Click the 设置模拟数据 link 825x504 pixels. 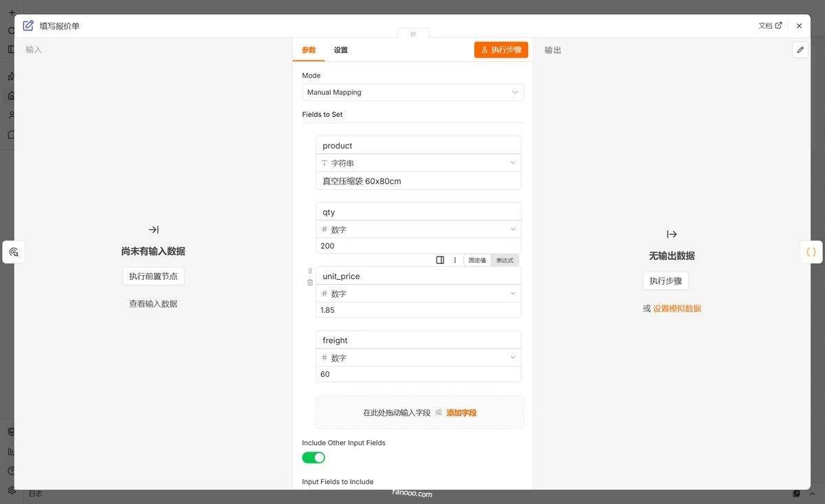[x=677, y=308]
